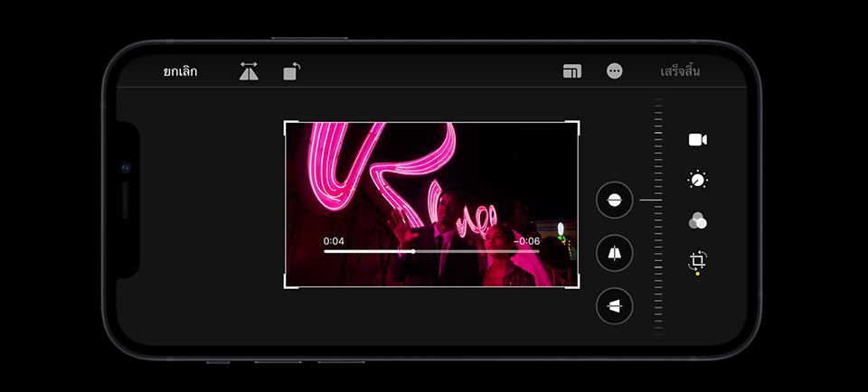868x392 pixels.
Task: Select the Horizontal perspective adjustment
Action: (615, 306)
